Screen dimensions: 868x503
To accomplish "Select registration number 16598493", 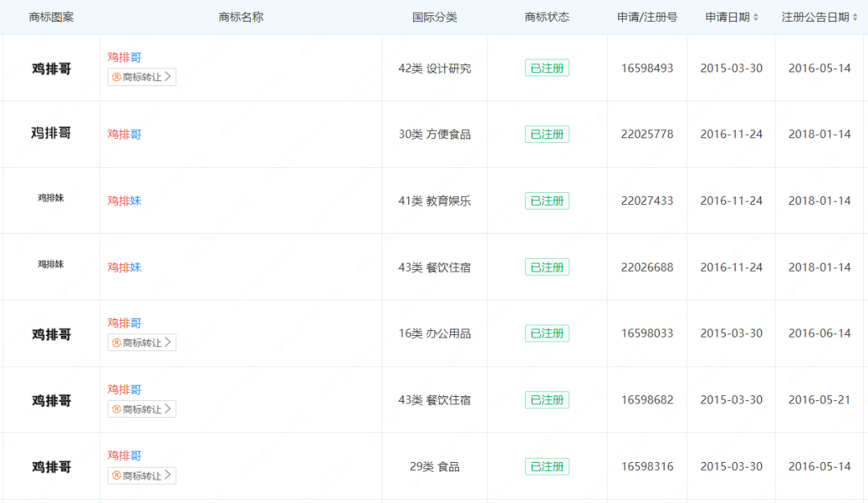I will pos(647,68).
